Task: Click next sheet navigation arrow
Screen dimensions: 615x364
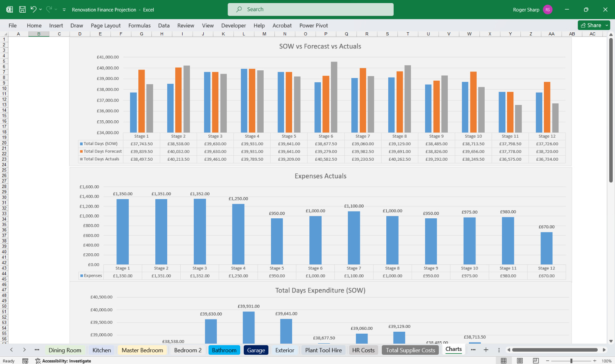Action: tap(24, 350)
